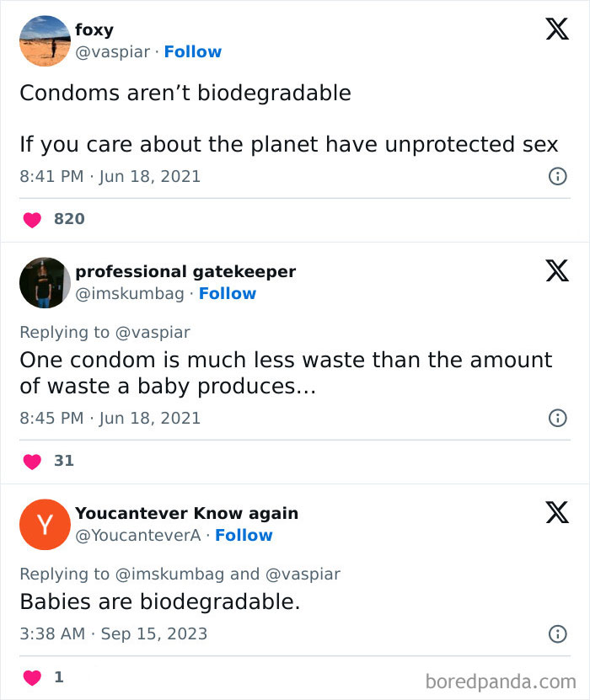Open the info icon on foxy's tweet
Screen dimensions: 590x700
[557, 176]
